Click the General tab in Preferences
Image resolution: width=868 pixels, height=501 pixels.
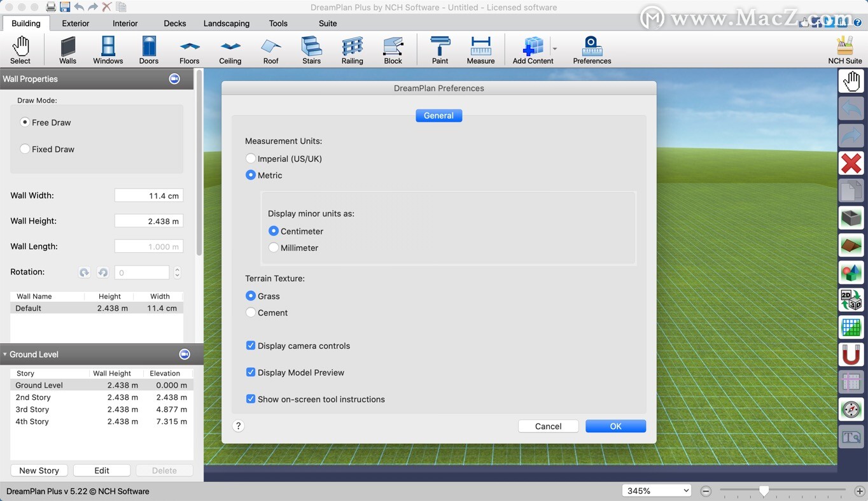click(439, 115)
